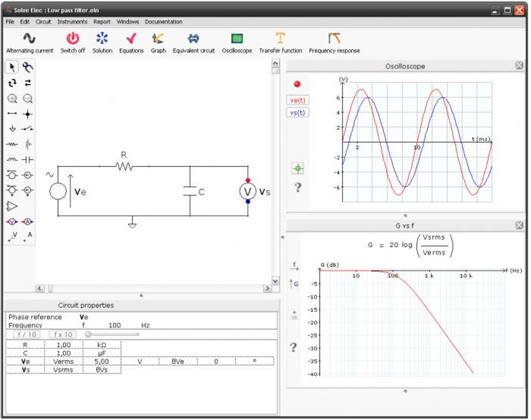Show the Equivalent circuit tool
The image size is (531, 420).
point(193,38)
